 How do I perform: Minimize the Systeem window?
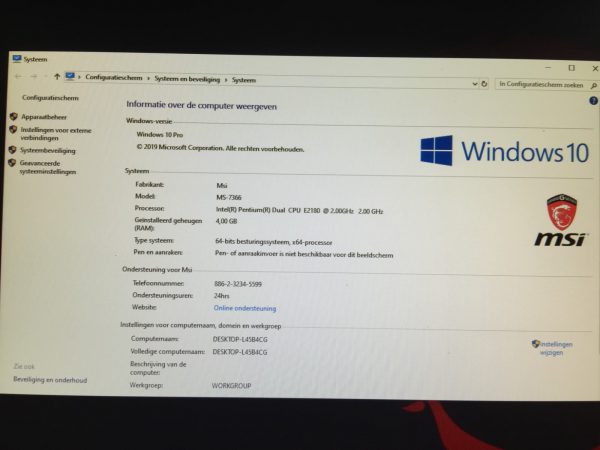coord(548,67)
